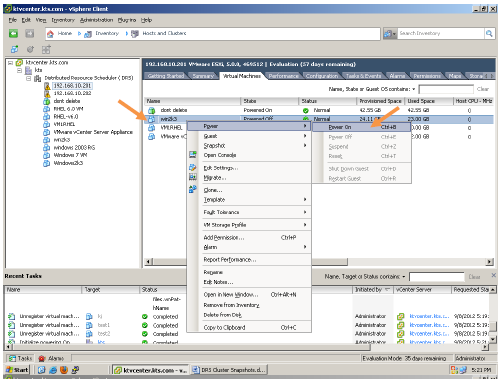Screen dimensions: 501x379
Task: Click the green Back navigation arrow icon
Action: click(x=13, y=33)
